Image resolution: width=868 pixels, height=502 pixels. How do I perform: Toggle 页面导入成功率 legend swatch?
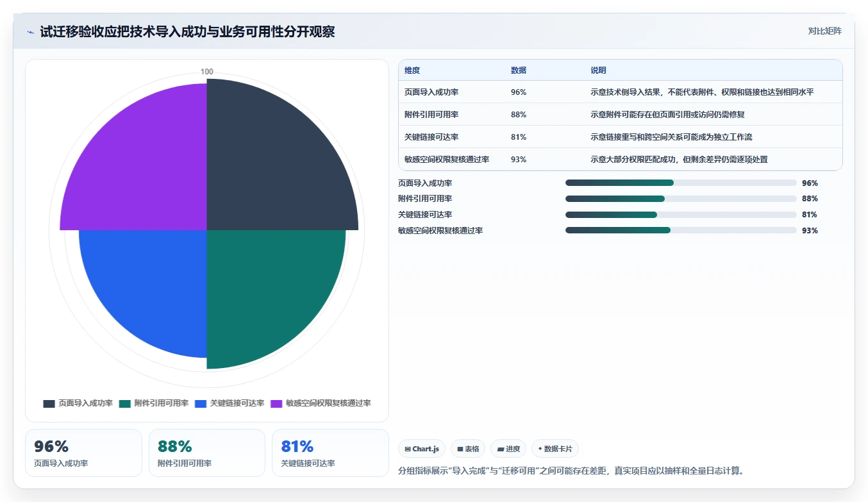49,404
